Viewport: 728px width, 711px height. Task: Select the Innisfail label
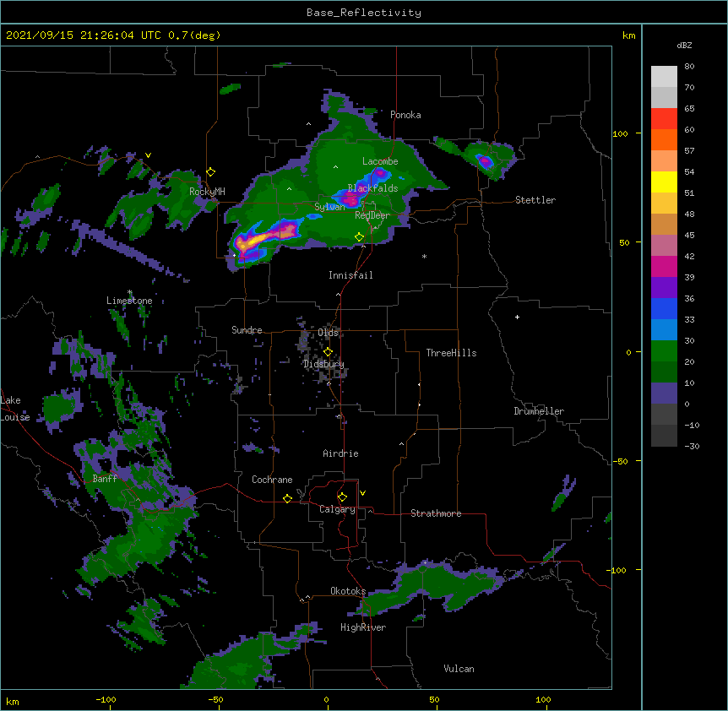tap(350, 275)
